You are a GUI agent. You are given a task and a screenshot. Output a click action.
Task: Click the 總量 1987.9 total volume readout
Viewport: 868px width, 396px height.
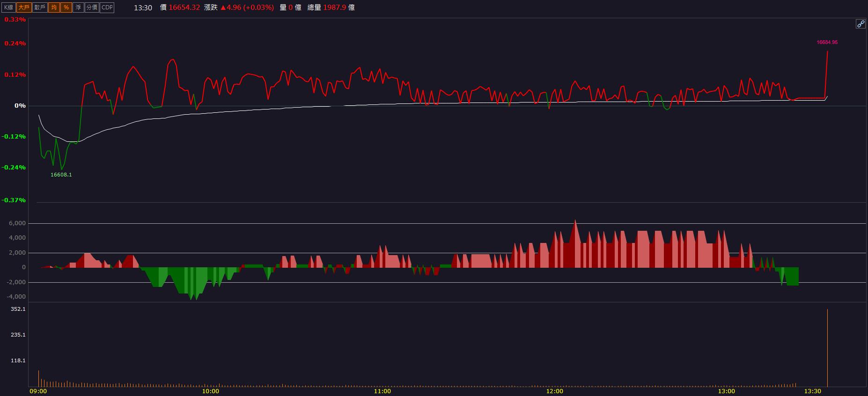click(331, 7)
